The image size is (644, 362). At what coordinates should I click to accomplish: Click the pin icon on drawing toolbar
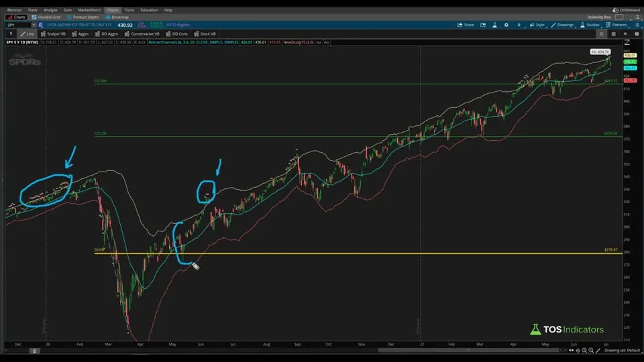[x=11, y=34]
